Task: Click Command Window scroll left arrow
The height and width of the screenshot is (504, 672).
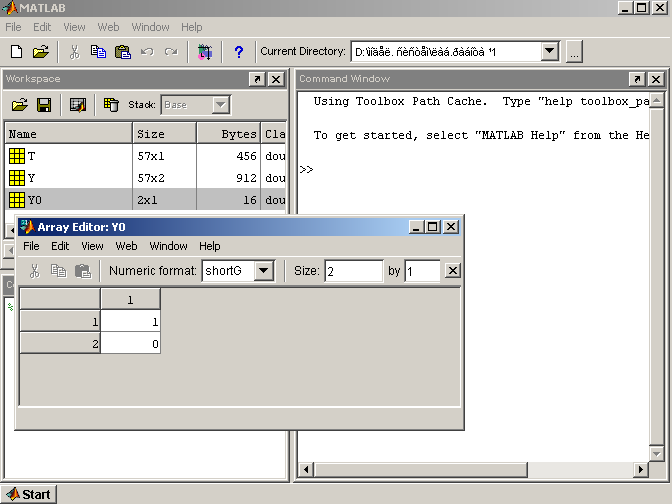Action: [306, 470]
